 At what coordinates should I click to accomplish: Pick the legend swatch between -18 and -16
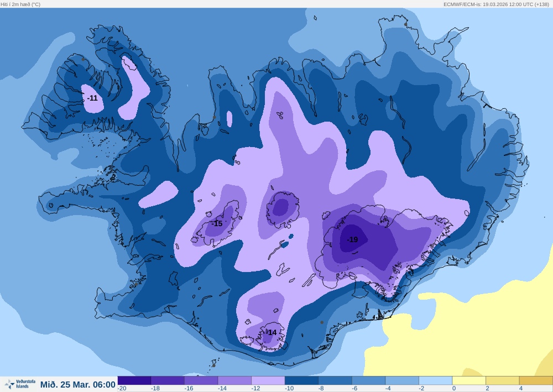[168, 380]
